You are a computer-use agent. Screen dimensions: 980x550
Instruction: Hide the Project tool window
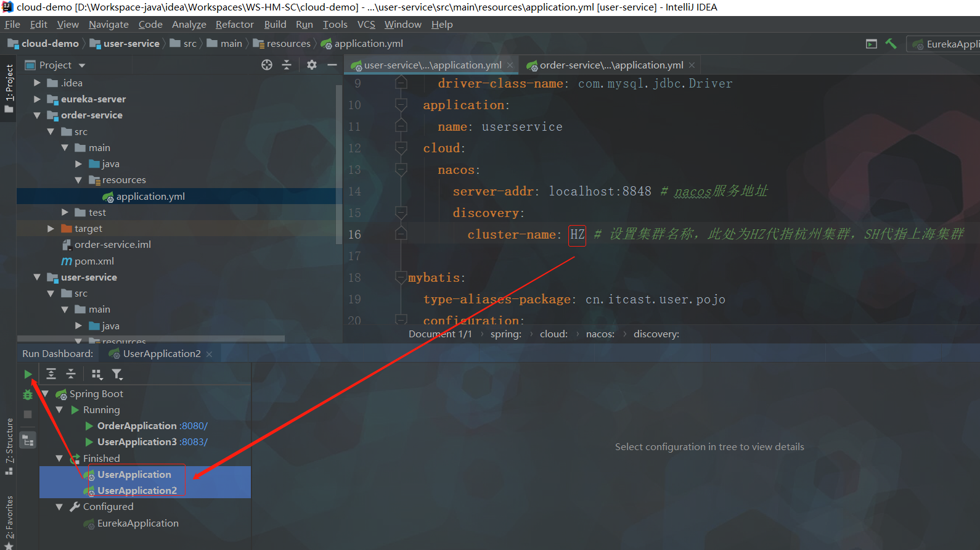click(332, 65)
